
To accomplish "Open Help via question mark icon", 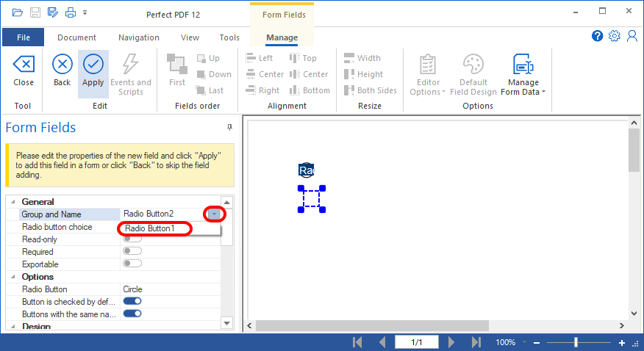I will pos(597,36).
